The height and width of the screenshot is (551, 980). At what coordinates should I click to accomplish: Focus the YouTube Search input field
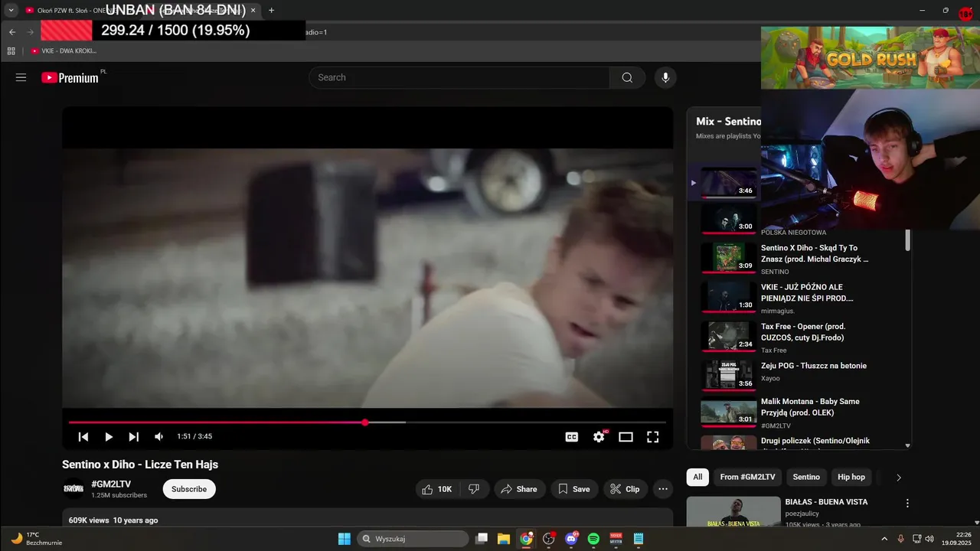(459, 77)
